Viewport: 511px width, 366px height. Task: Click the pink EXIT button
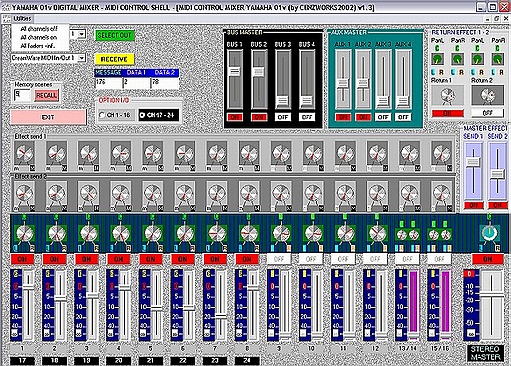click(x=48, y=117)
